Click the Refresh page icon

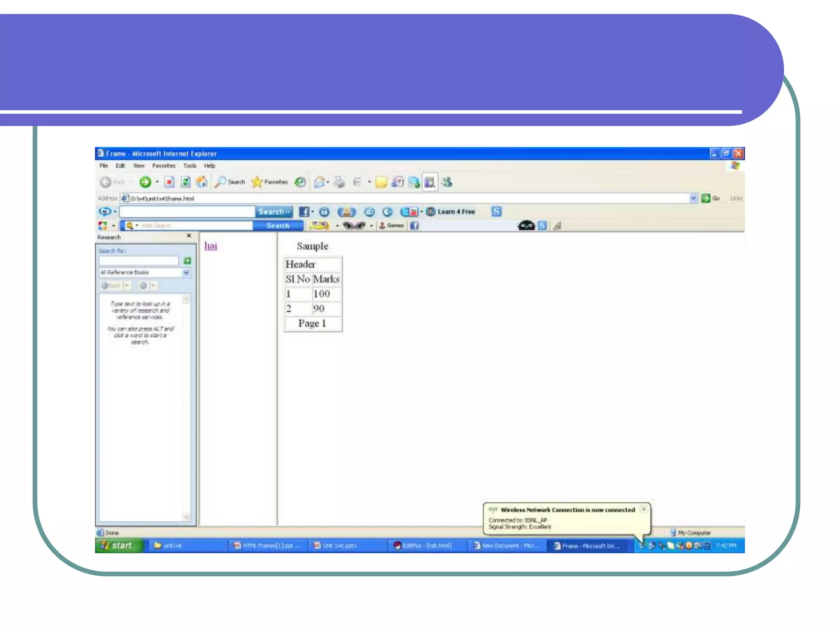click(x=186, y=182)
